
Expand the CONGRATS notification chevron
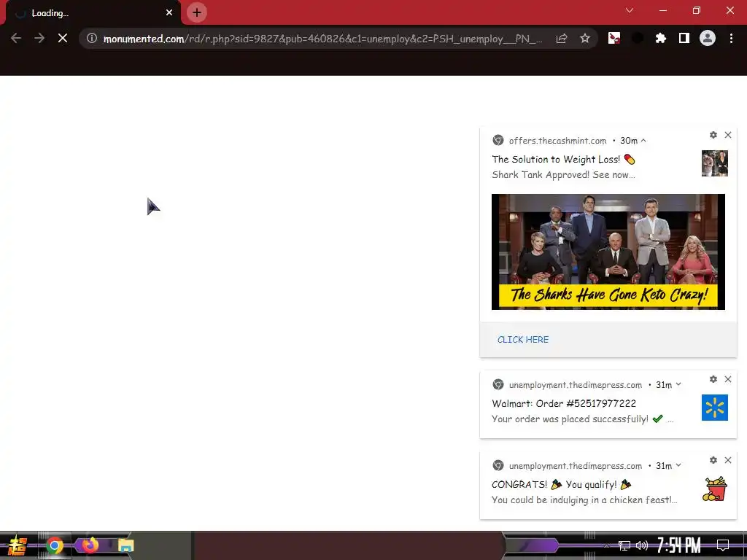click(x=678, y=465)
